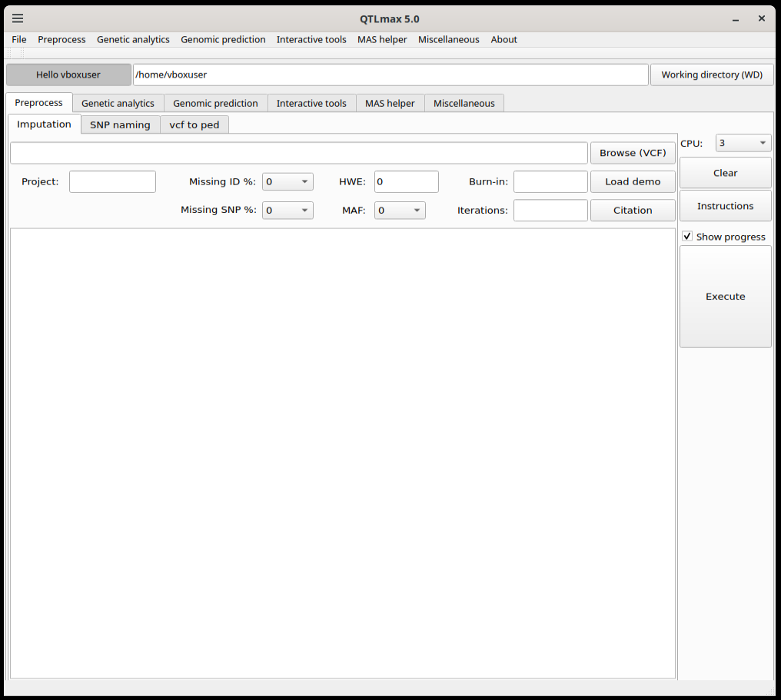The image size is (781, 700).
Task: Open the hamburger menu in title bar
Action: [18, 18]
